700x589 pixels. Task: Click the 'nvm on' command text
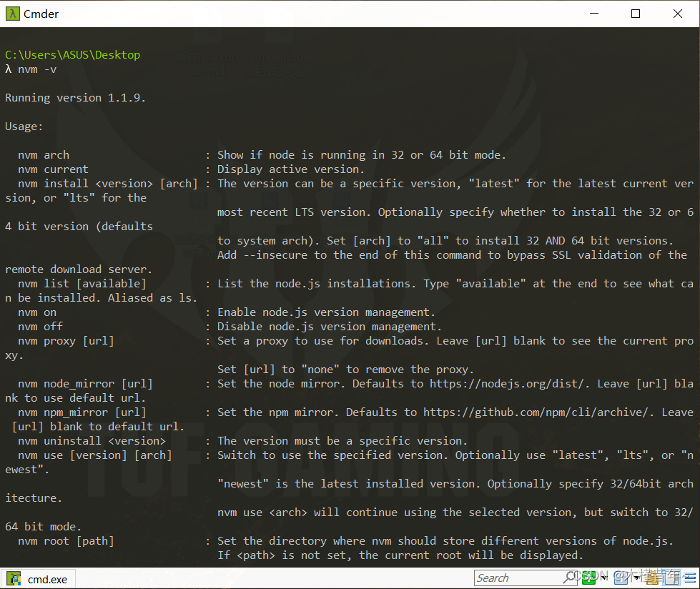[37, 312]
